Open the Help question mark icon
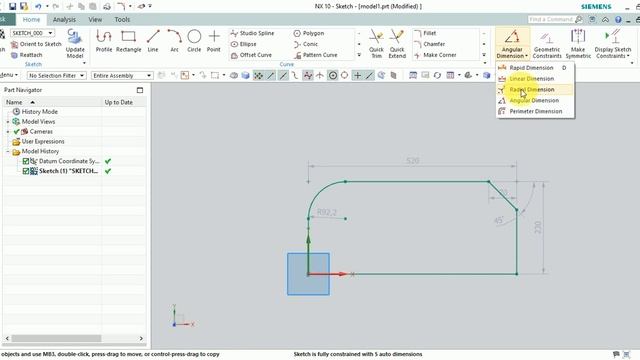The image size is (640, 360). [618, 20]
